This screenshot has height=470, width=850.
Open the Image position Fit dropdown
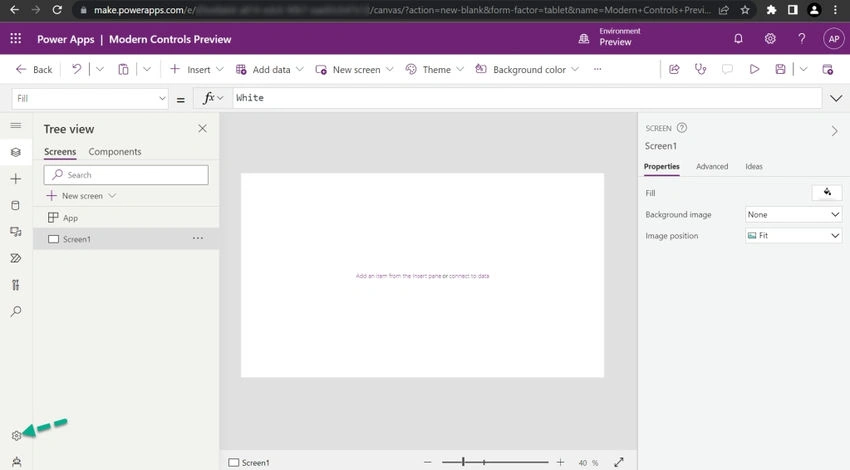click(793, 235)
